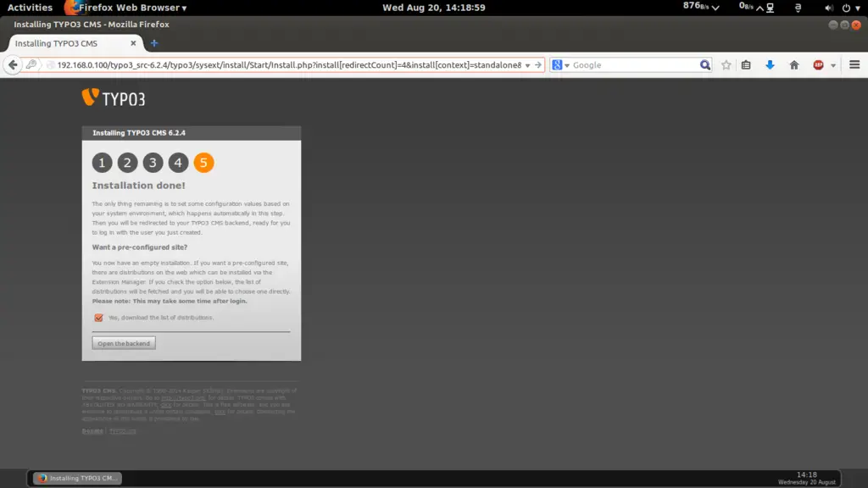Bookmark this page with the star icon
The height and width of the screenshot is (488, 868).
(726, 65)
